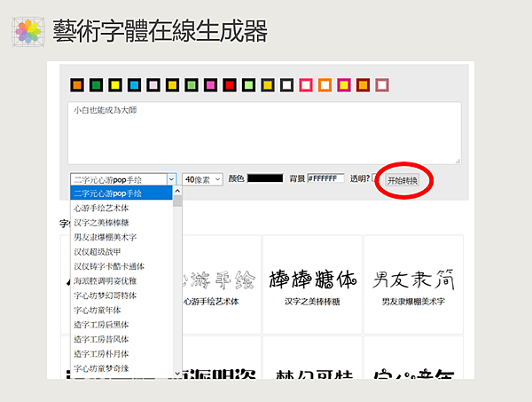
Task: Open the 男友隶简 font preview thumbnail
Action: coord(413,280)
